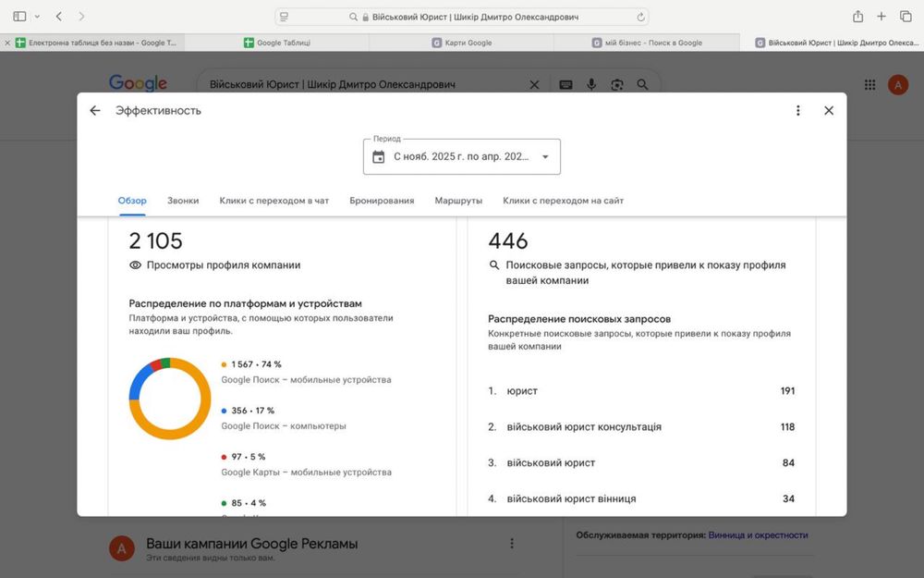
Task: Reload the page with the refresh icon
Action: 640,17
